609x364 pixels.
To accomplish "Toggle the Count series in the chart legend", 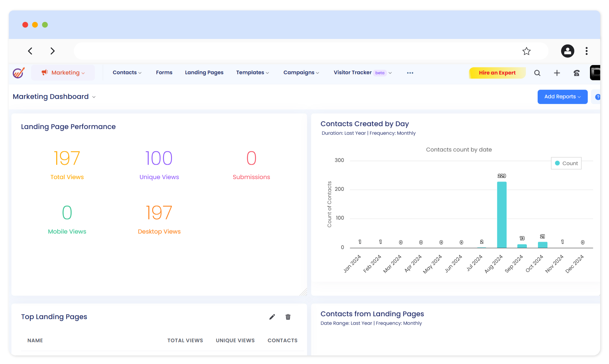I will point(566,163).
